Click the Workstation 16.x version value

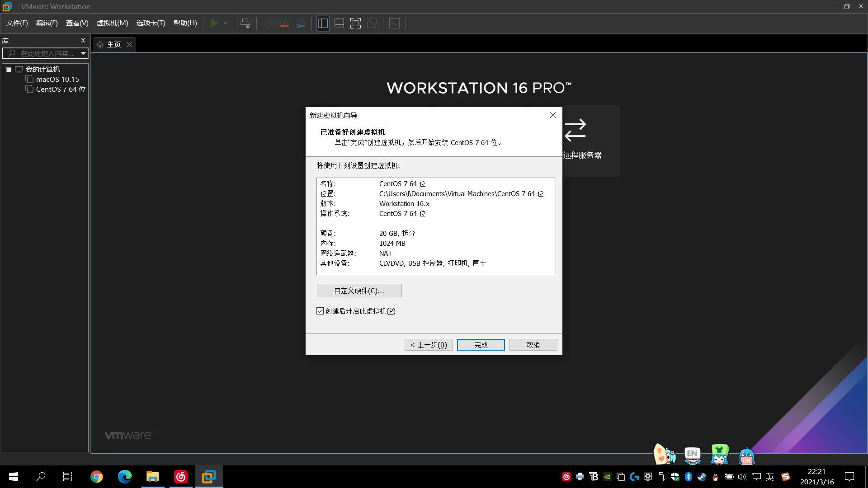404,204
